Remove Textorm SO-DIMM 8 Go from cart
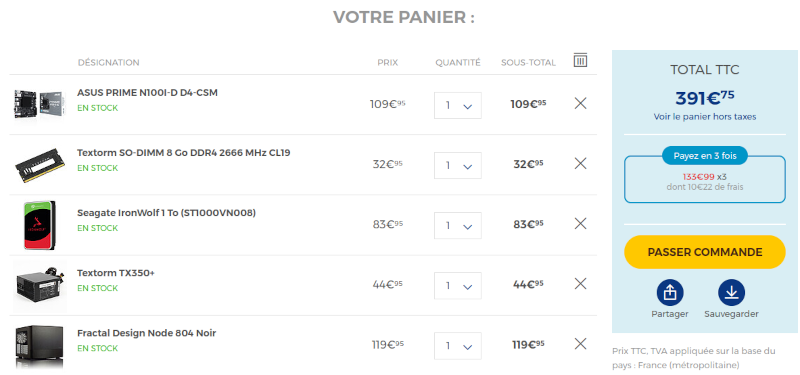This screenshot has width=800, height=375. pyautogui.click(x=580, y=164)
